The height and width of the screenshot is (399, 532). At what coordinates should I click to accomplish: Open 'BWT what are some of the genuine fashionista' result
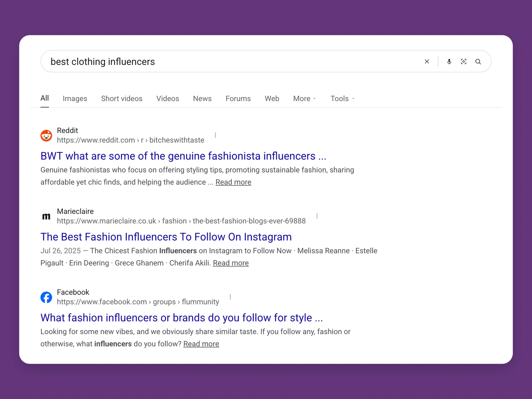(183, 156)
